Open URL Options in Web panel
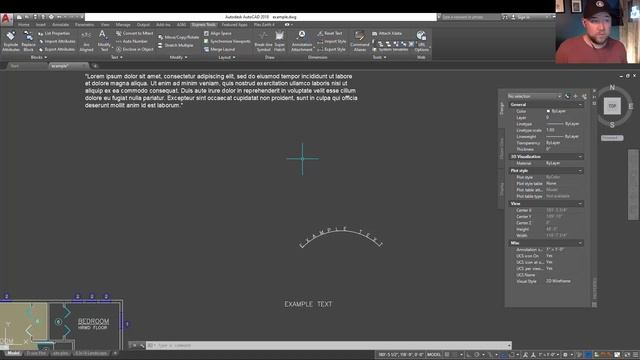This screenshot has height=360, width=640. (x=421, y=41)
